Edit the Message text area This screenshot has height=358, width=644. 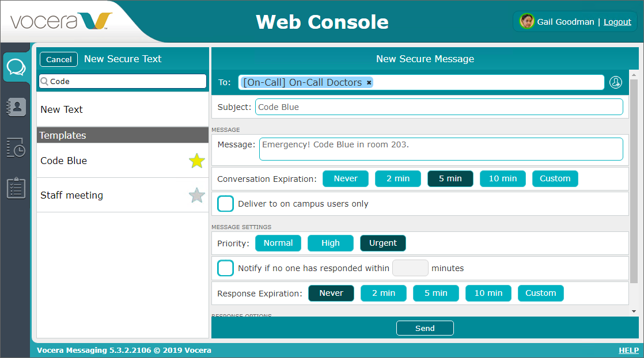coord(441,149)
